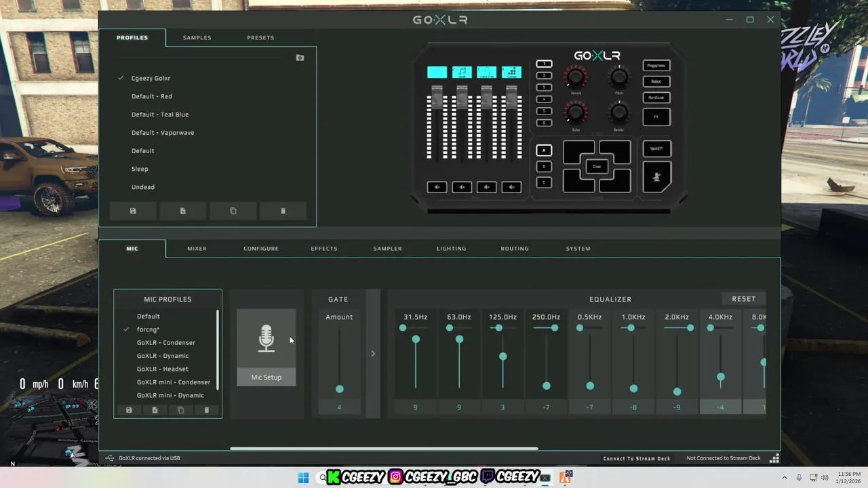
Task: Select 'GoXLR - Headset' mic profile
Action: 163,369
